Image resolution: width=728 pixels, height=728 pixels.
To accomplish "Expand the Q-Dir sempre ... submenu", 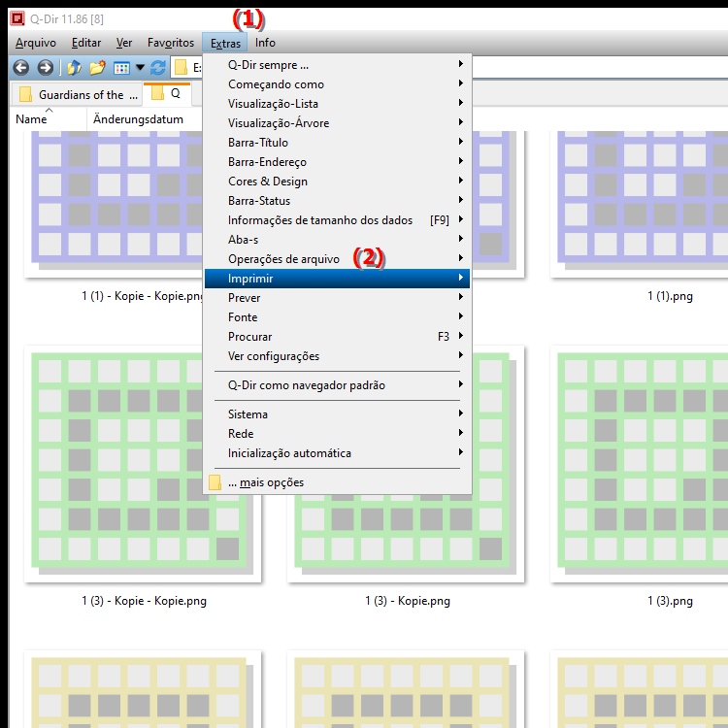I will (337, 65).
